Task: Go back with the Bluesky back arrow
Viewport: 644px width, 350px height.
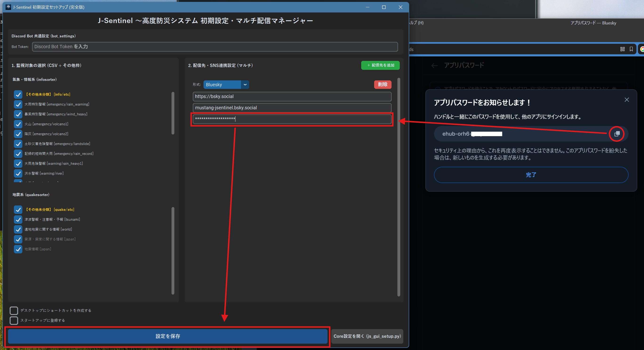Action: pos(435,65)
